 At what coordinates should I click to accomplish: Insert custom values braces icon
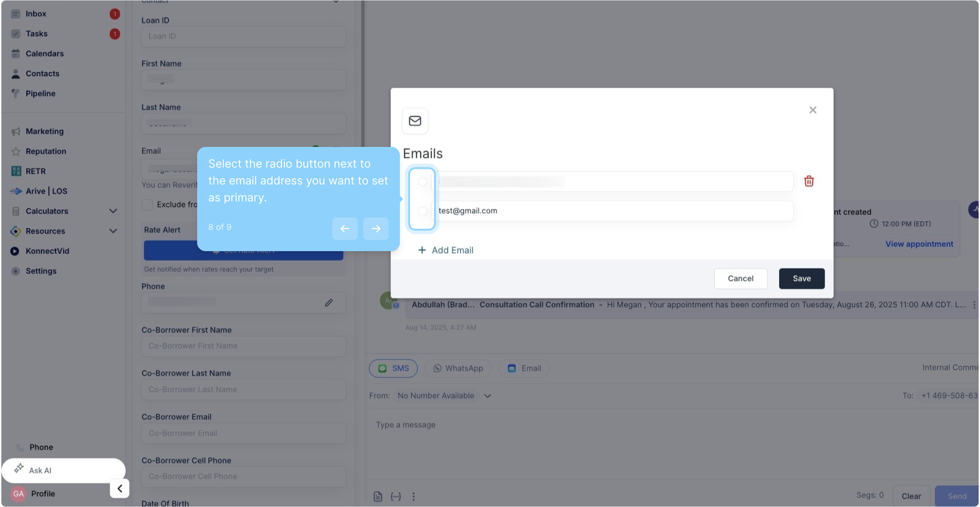click(396, 496)
